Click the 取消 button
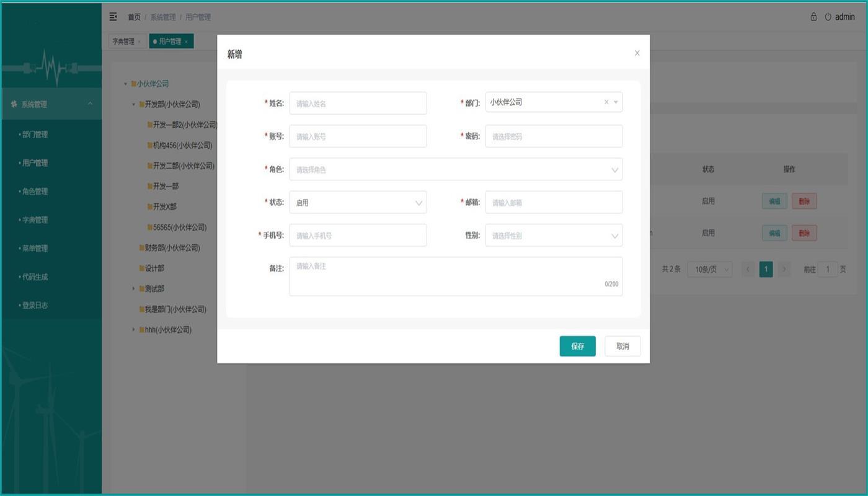 (622, 346)
